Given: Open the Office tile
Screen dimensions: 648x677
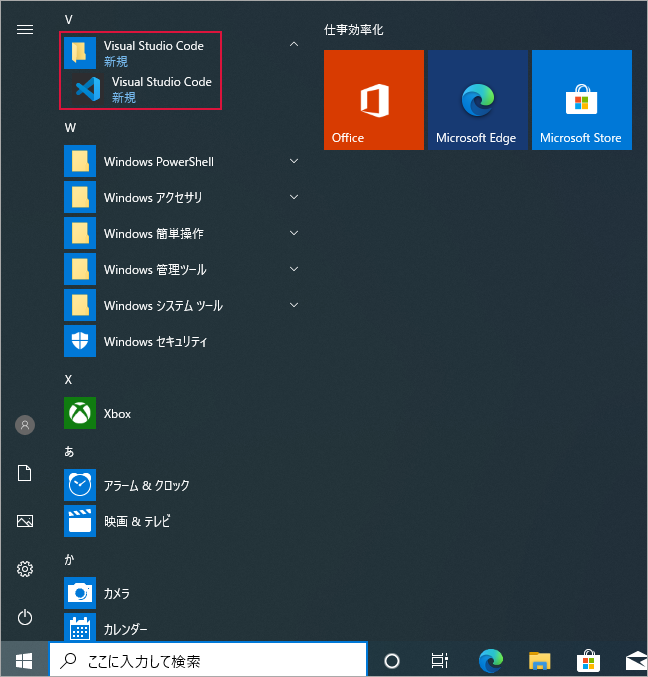Looking at the screenshot, I should [374, 100].
